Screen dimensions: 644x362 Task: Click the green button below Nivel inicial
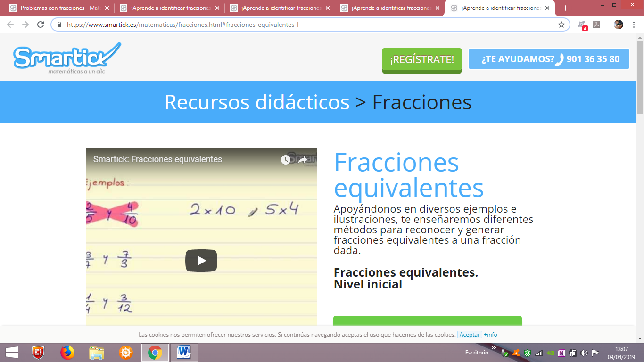tap(428, 321)
